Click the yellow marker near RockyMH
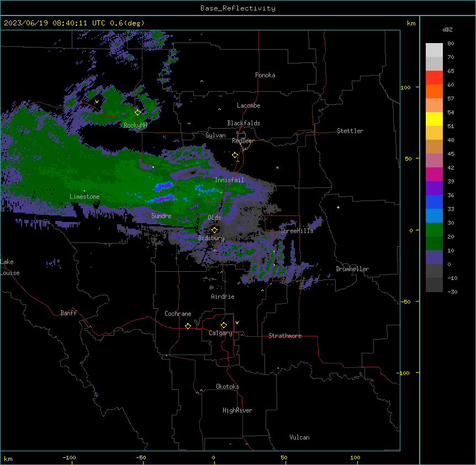The width and height of the screenshot is (476, 465). coord(138,112)
